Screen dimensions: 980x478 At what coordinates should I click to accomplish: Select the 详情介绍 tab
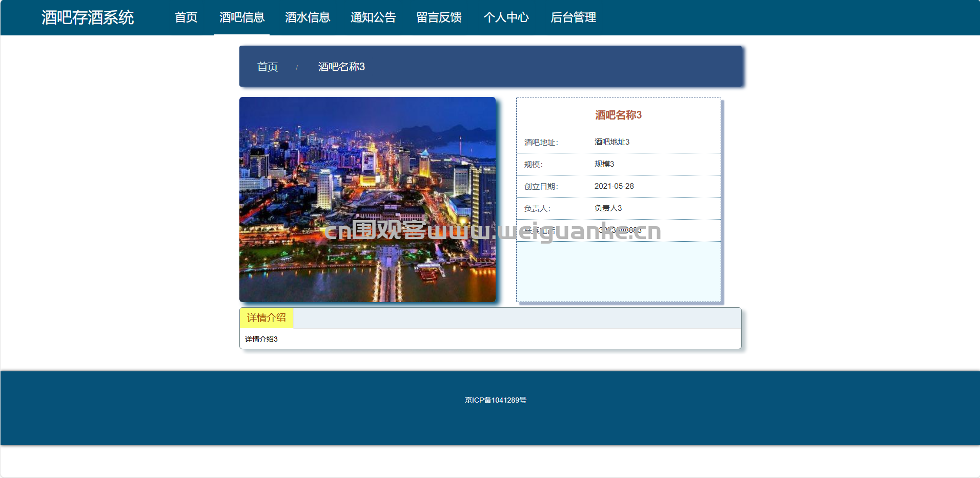[x=267, y=318]
